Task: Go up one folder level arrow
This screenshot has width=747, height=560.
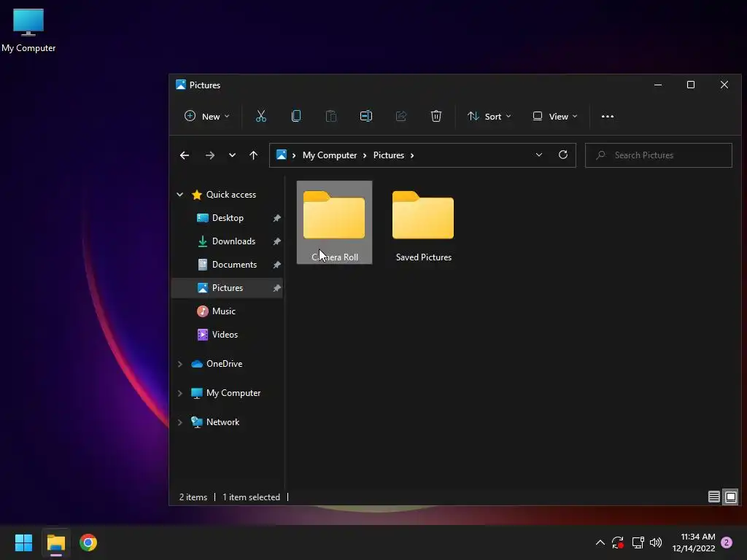Action: click(x=253, y=155)
